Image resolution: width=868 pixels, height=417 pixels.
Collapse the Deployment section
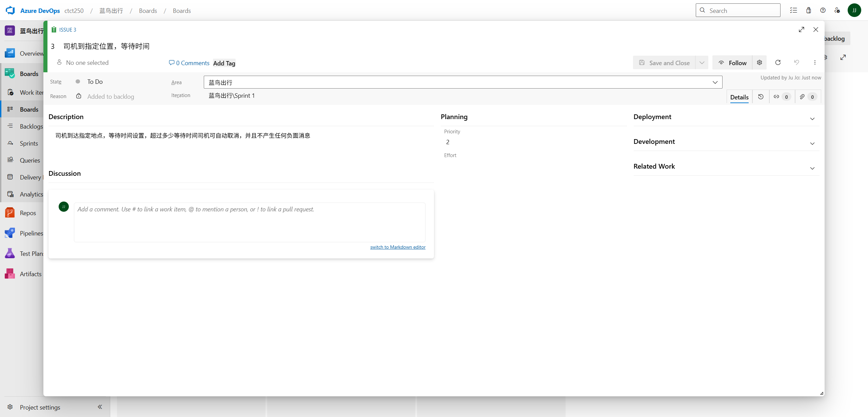click(x=812, y=119)
